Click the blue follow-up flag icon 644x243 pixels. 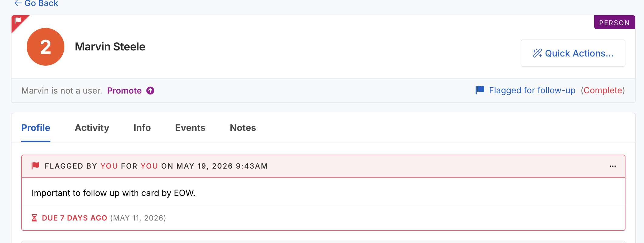point(480,90)
